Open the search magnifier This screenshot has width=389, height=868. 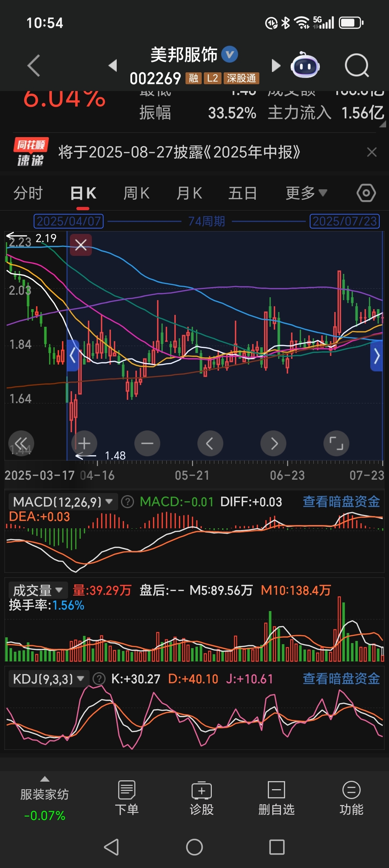357,65
